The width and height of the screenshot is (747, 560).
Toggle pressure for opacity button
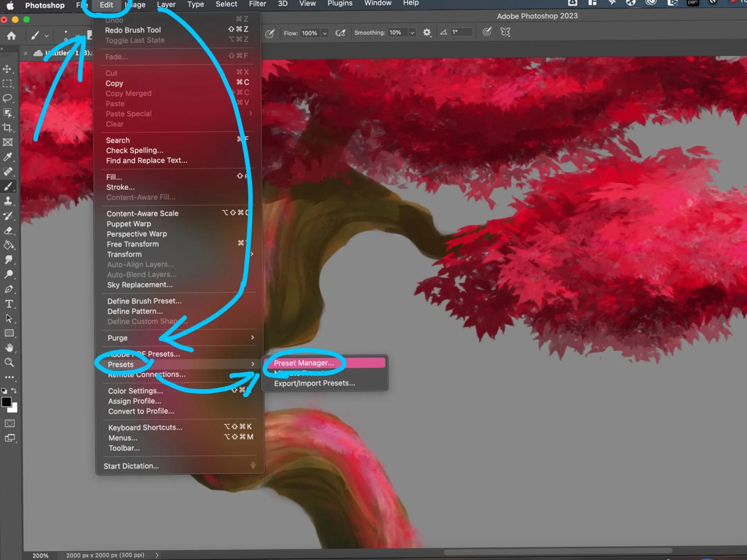tap(270, 34)
